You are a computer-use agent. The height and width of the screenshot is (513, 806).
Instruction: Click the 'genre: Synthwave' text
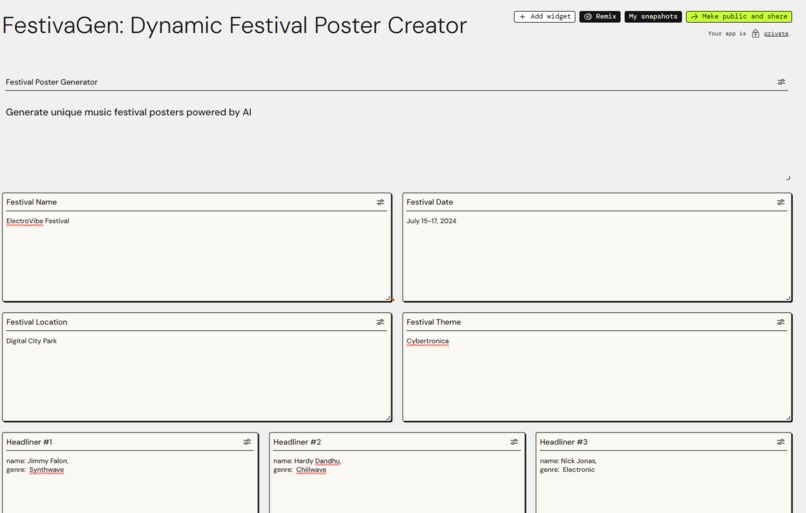(x=35, y=470)
